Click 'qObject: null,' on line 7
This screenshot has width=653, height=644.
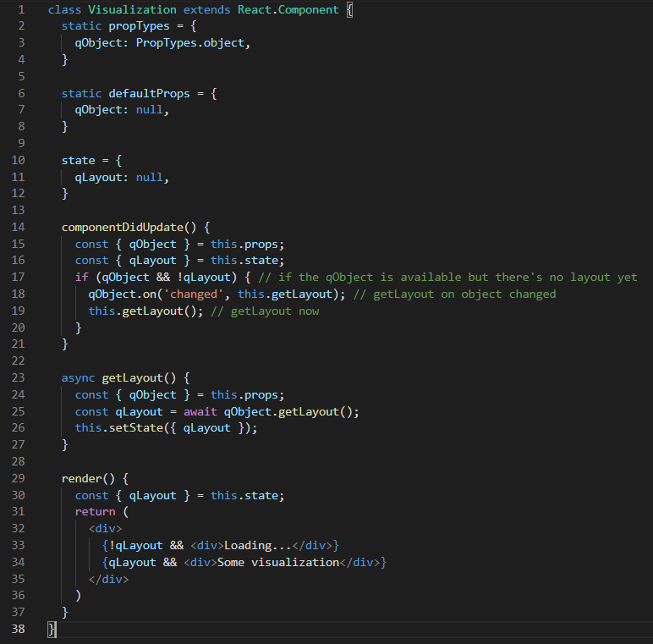[122, 110]
